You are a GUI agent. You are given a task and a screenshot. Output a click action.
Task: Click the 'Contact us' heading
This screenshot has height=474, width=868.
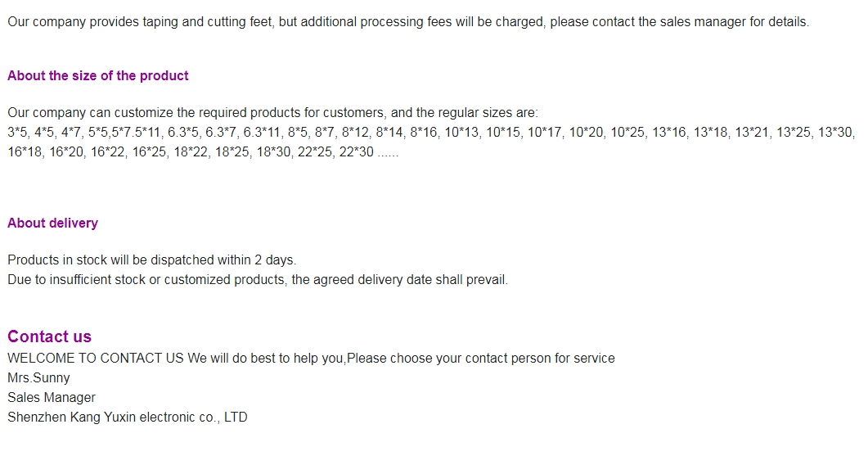point(49,336)
